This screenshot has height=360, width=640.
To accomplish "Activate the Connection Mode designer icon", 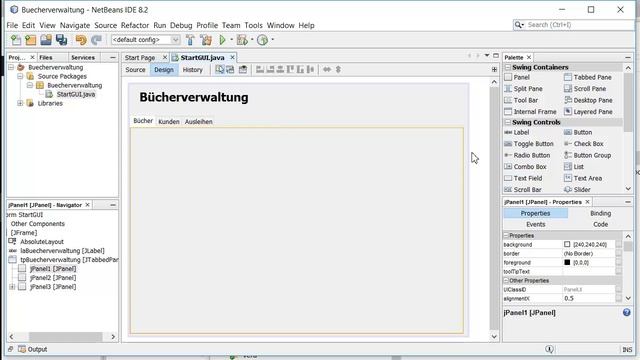I will 230,69.
